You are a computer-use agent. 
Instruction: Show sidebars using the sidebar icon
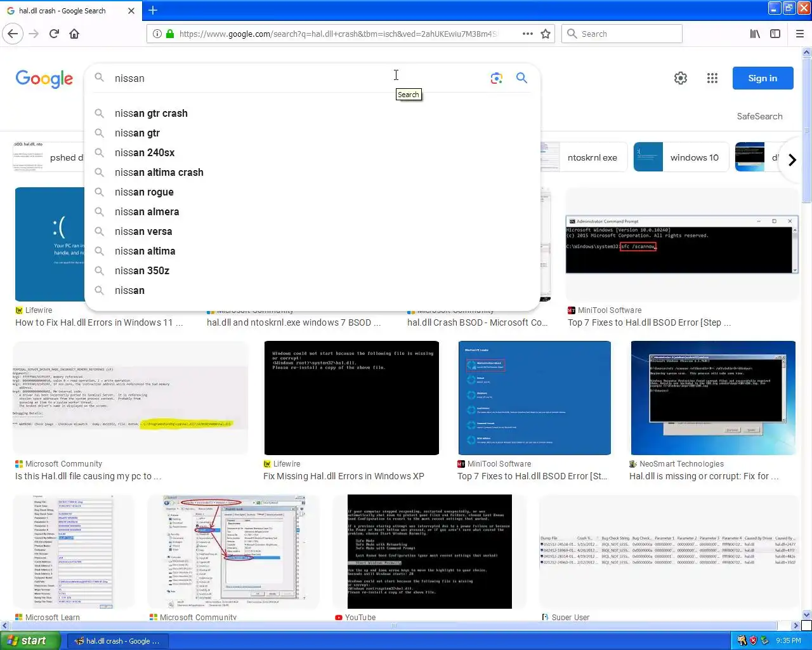[x=775, y=34]
